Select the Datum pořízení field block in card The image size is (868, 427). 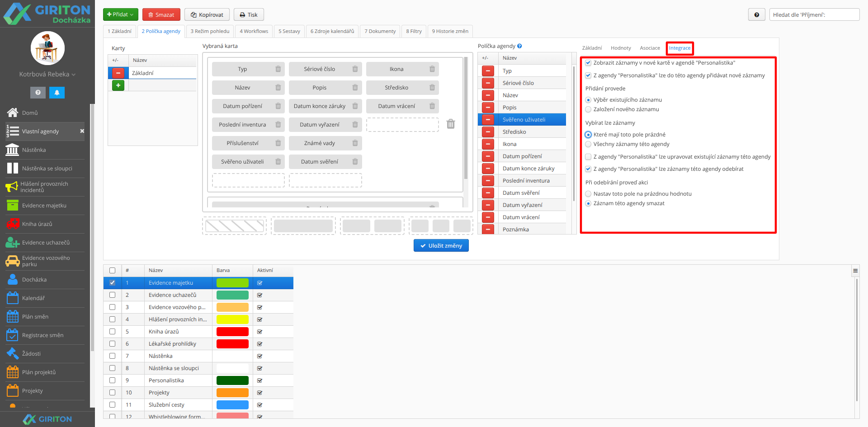click(248, 106)
